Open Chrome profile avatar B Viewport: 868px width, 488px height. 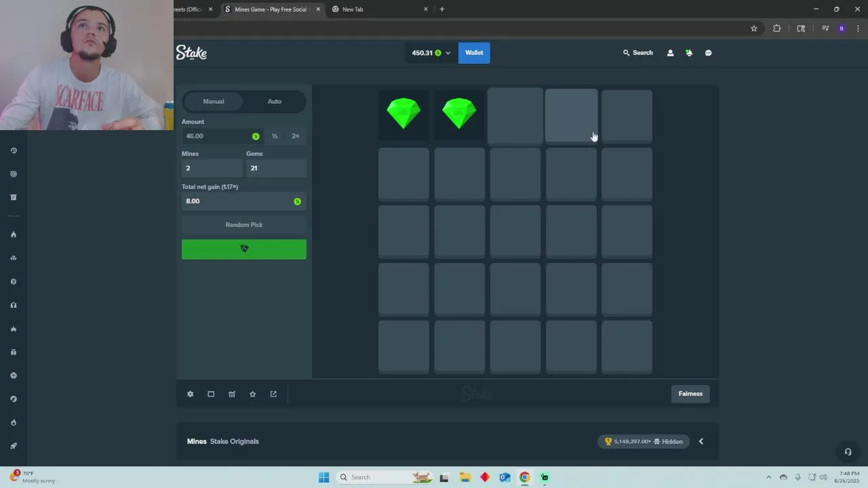coord(842,28)
